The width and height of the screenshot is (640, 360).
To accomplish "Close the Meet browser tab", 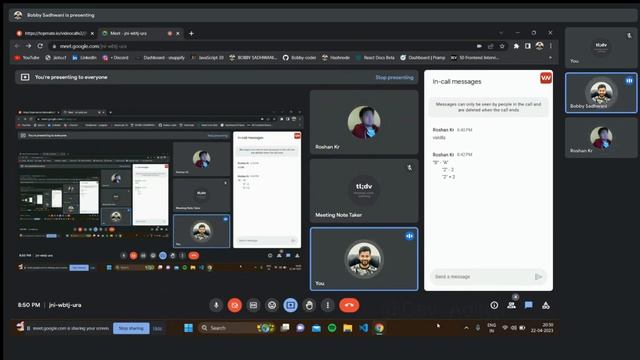I will [x=178, y=33].
